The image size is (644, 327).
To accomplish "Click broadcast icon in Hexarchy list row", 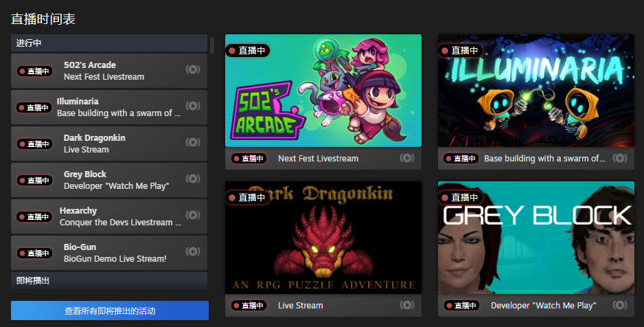I will pyautogui.click(x=193, y=215).
